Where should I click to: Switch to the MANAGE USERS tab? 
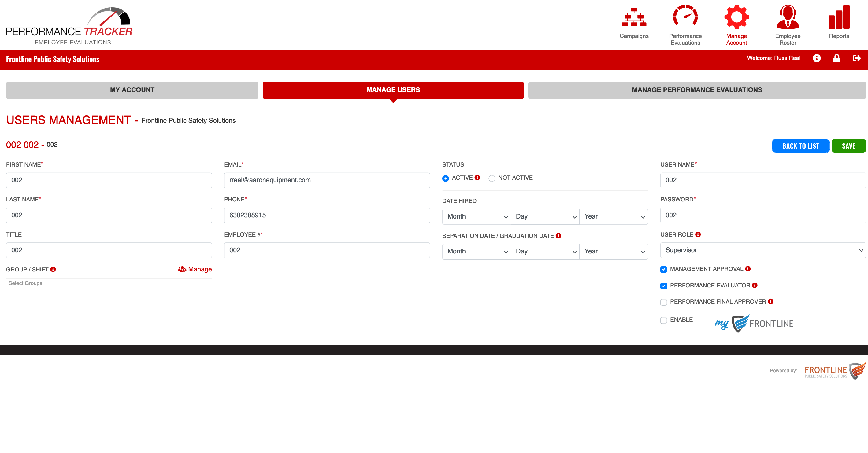393,90
